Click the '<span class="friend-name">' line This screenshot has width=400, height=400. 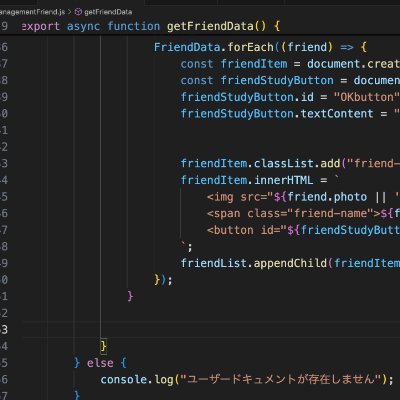coord(303,213)
